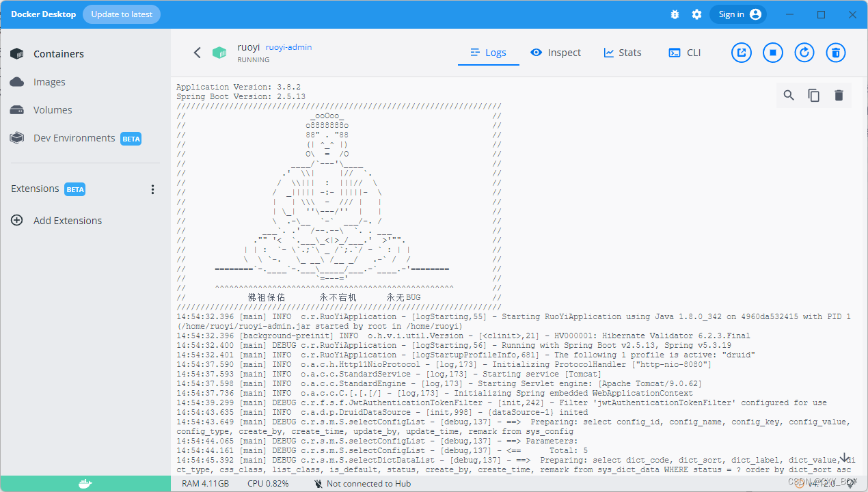868x492 pixels.
Task: Switch to the Logs tab
Action: click(489, 53)
